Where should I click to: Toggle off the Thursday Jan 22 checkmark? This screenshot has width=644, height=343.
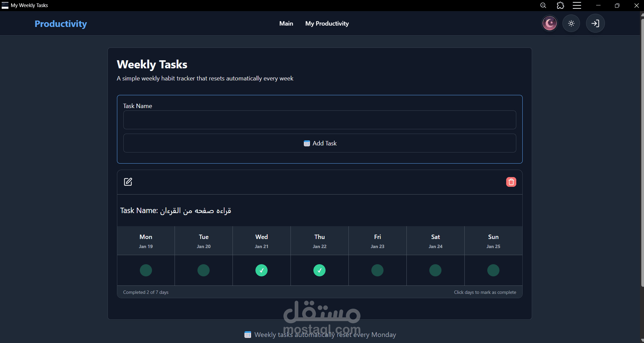tap(319, 270)
